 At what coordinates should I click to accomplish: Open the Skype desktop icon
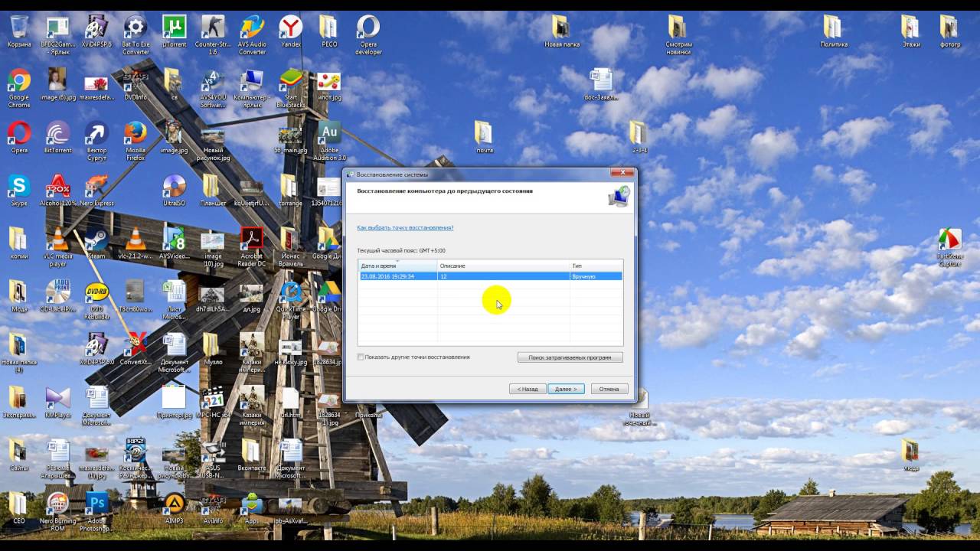[x=19, y=187]
